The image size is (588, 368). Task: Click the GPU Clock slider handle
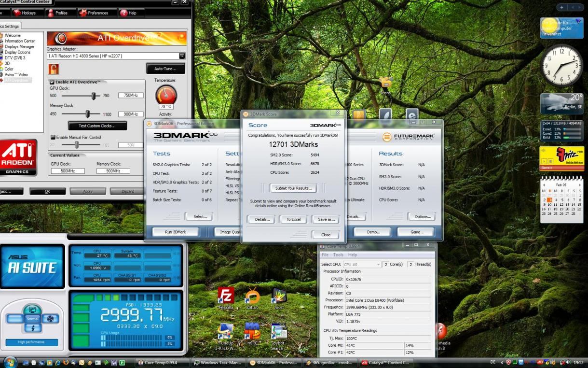pos(93,96)
